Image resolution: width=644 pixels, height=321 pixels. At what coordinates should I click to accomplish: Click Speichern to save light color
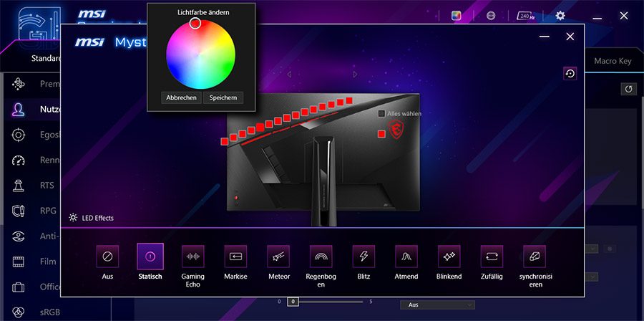[x=223, y=97]
